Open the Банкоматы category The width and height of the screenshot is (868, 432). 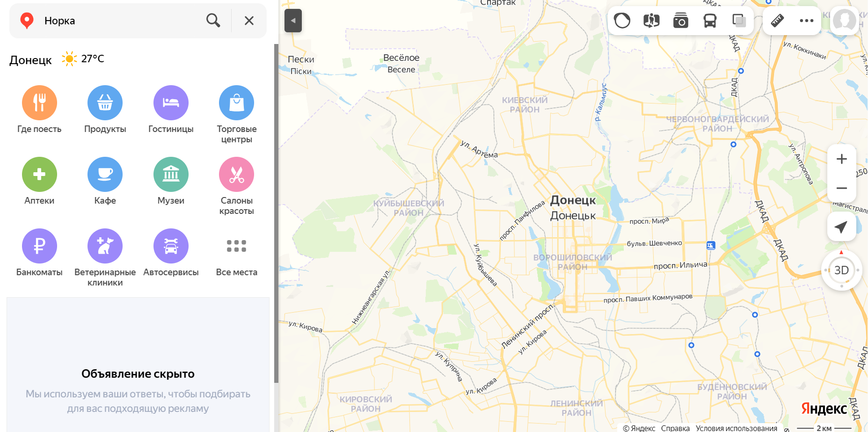point(39,253)
